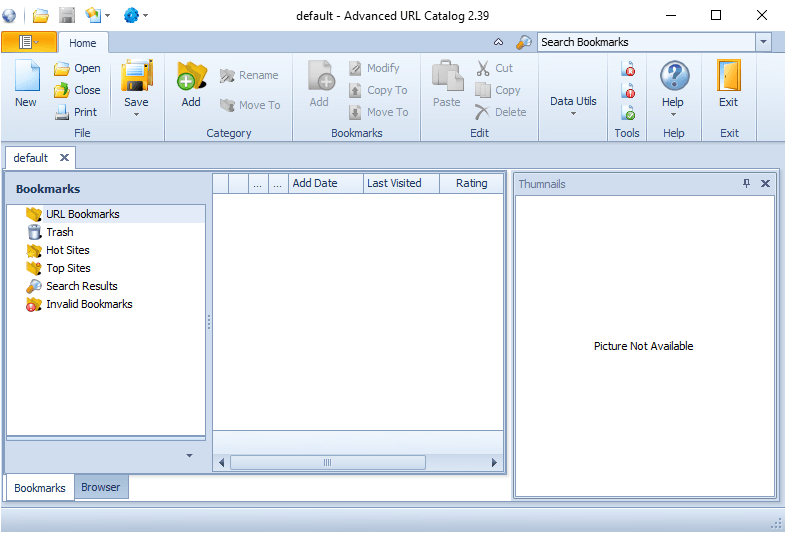Expand the Help dropdown arrow
Viewport: 786px width, 533px height.
[673, 115]
